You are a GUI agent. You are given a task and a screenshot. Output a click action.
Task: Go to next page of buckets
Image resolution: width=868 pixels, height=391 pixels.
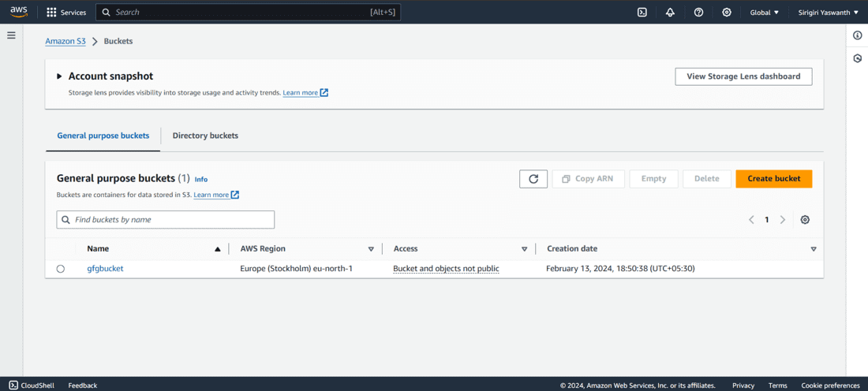coord(783,220)
